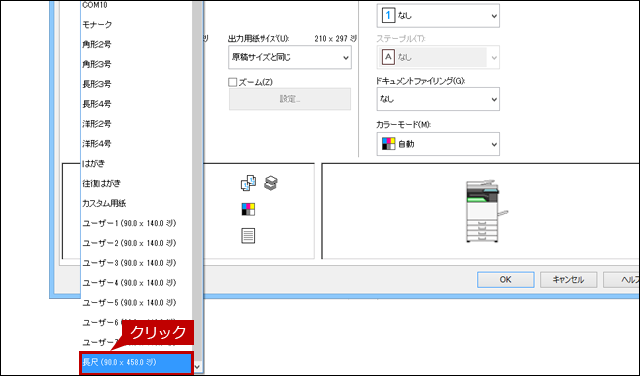Select はがき paper size
The height and width of the screenshot is (376, 640).
coord(136,163)
